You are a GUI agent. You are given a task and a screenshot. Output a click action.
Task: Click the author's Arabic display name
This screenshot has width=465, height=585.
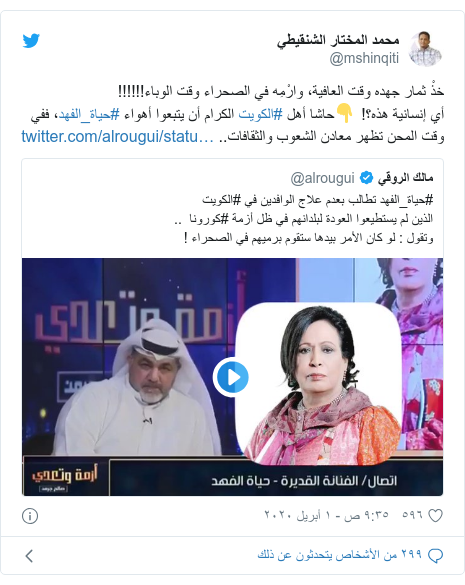(x=338, y=40)
